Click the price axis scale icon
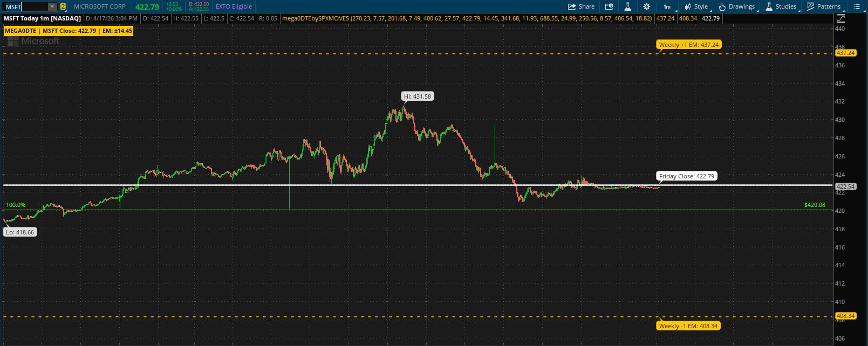This screenshot has height=346, width=868. [839, 18]
